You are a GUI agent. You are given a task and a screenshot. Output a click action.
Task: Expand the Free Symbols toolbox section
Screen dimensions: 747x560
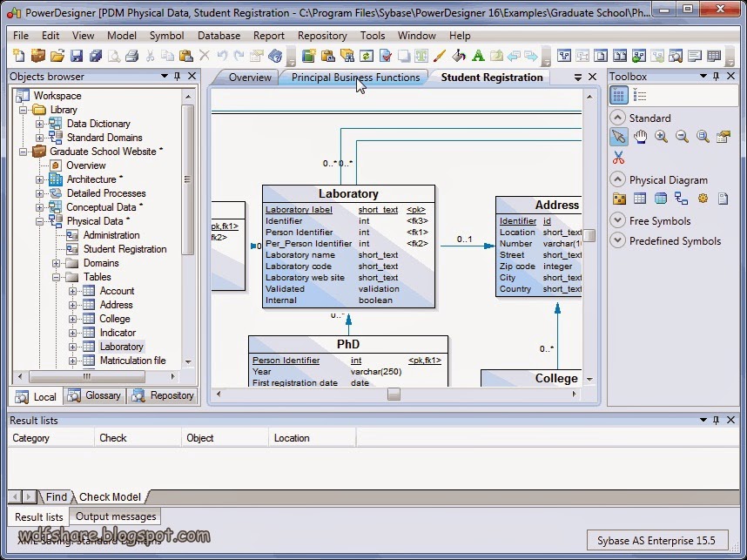[x=617, y=220]
